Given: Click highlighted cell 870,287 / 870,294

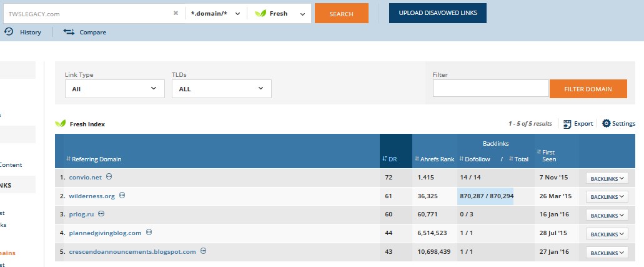Looking at the screenshot, I should (x=485, y=196).
